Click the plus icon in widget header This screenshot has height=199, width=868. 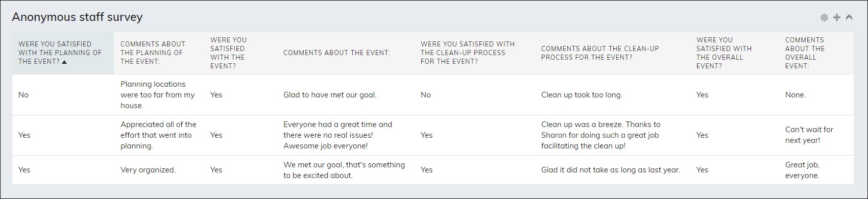pos(836,17)
